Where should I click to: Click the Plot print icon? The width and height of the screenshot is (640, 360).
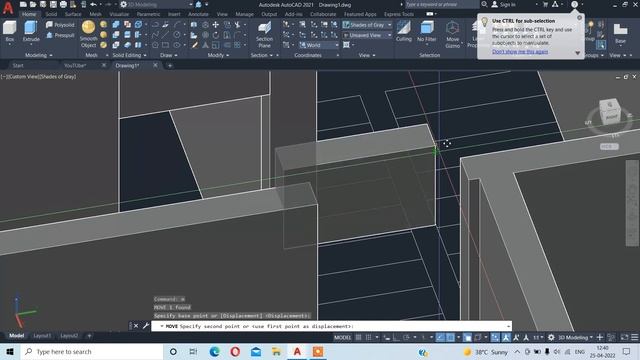(x=63, y=4)
